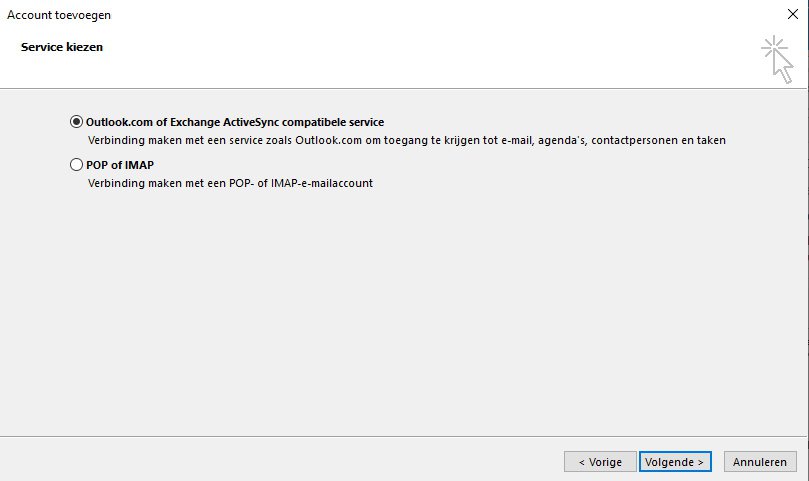Cancel the wizard with Annuleren
Viewport: 809px width, 481px height.
coord(760,462)
